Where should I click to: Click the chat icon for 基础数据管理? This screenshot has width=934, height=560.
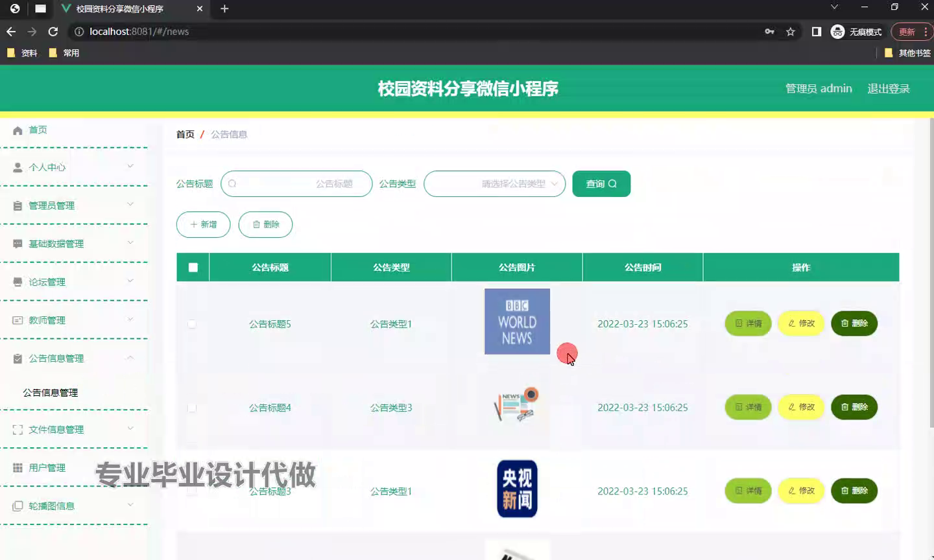[18, 244]
